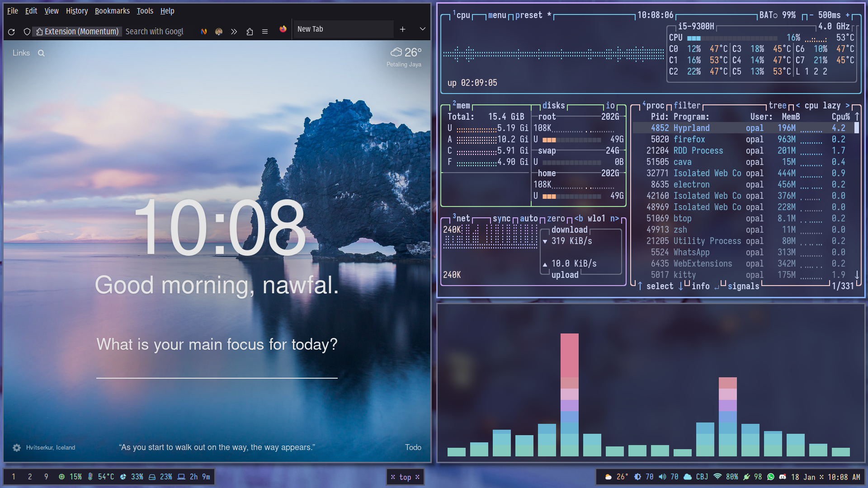Select the New Tab tab

(x=344, y=29)
